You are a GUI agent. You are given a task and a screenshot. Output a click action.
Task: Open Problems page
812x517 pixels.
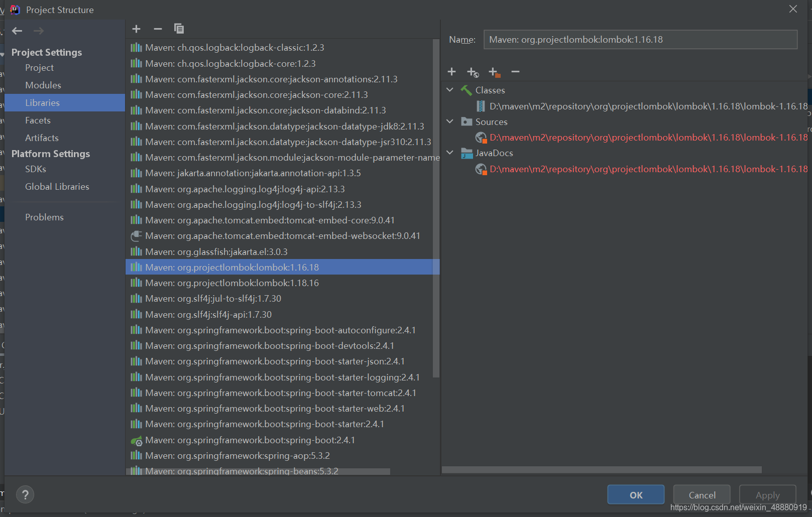point(44,217)
